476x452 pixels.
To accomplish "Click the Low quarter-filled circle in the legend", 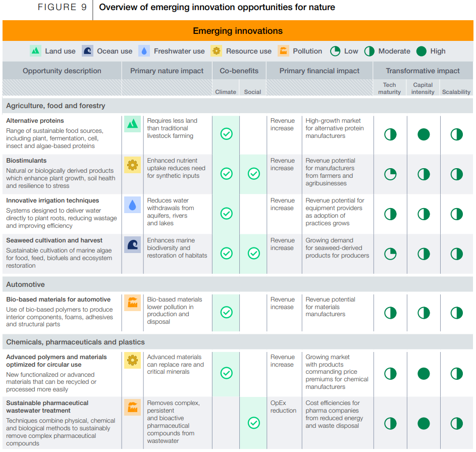I will click(x=335, y=51).
